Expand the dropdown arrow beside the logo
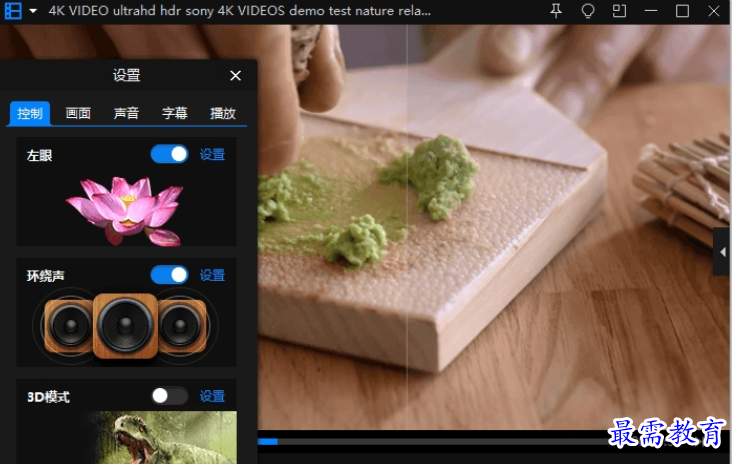 click(33, 11)
